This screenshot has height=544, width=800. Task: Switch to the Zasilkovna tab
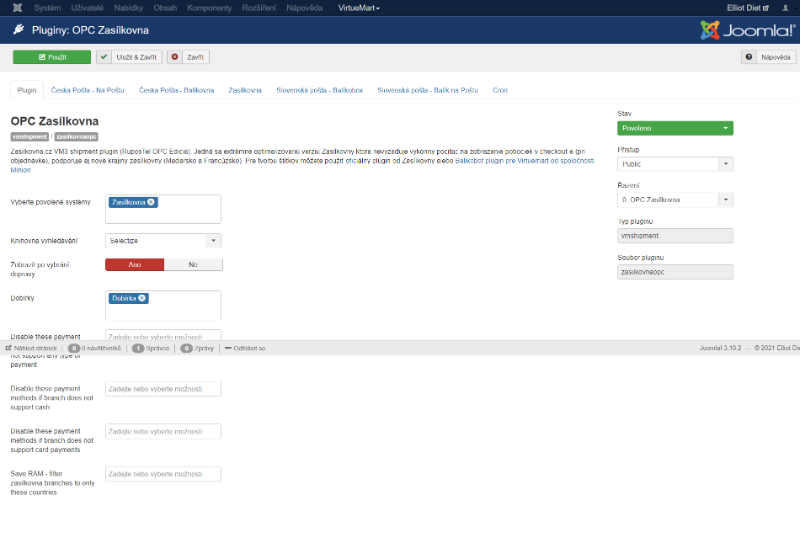[x=245, y=90]
